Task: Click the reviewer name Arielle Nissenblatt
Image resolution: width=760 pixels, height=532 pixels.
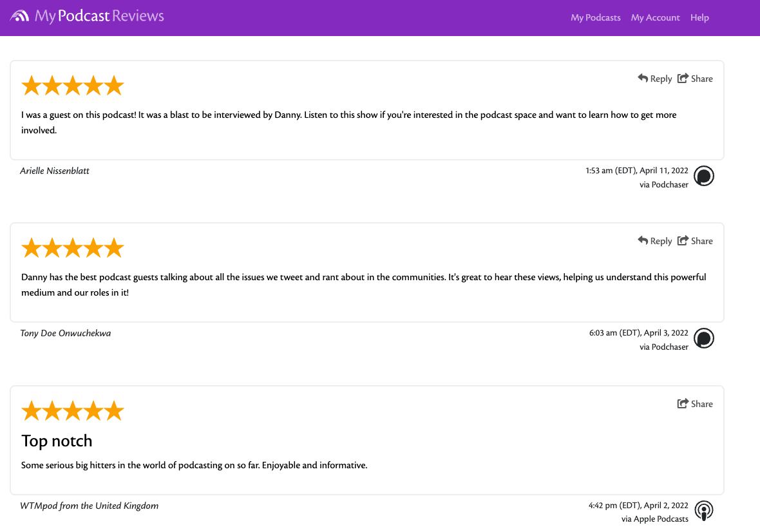Action: coord(55,170)
